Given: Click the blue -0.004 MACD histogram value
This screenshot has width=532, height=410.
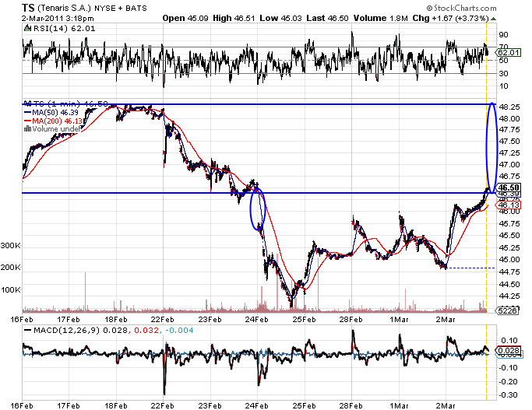Looking at the screenshot, I should (179, 330).
